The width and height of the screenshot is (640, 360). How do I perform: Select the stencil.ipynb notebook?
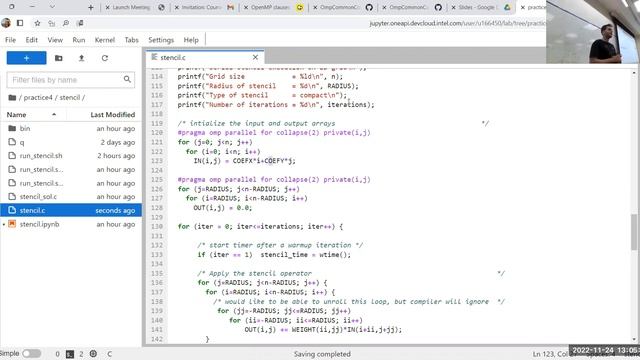(71, 224)
